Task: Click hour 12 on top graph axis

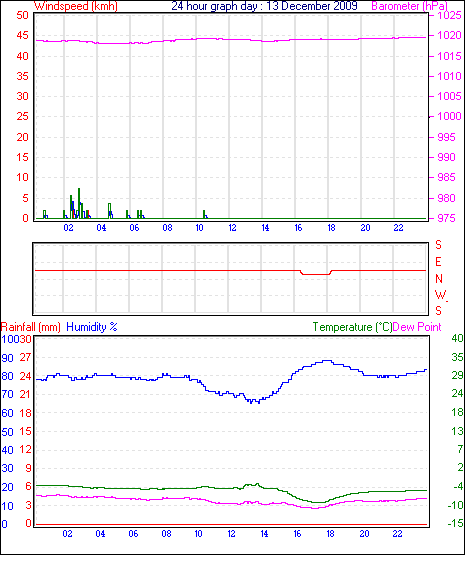Action: [232, 228]
